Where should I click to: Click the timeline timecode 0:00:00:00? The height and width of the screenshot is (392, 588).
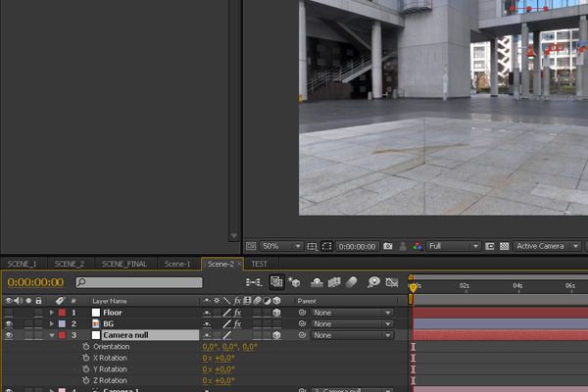click(x=35, y=282)
